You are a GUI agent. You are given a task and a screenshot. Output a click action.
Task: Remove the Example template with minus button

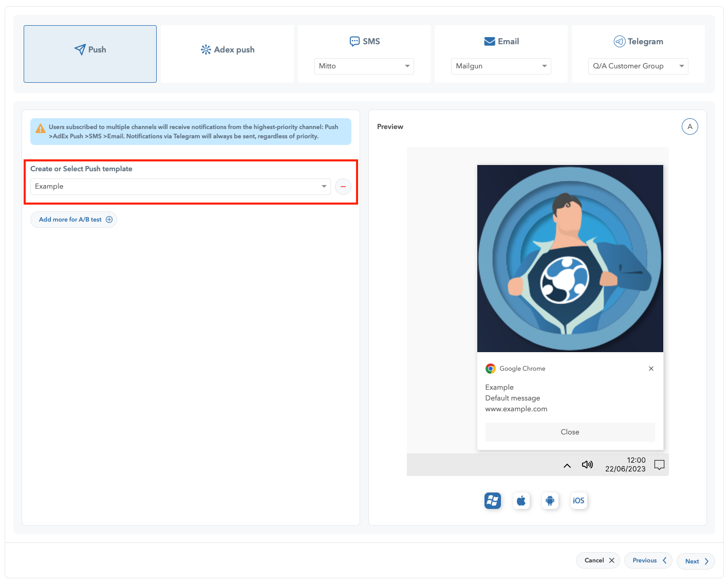(x=343, y=186)
